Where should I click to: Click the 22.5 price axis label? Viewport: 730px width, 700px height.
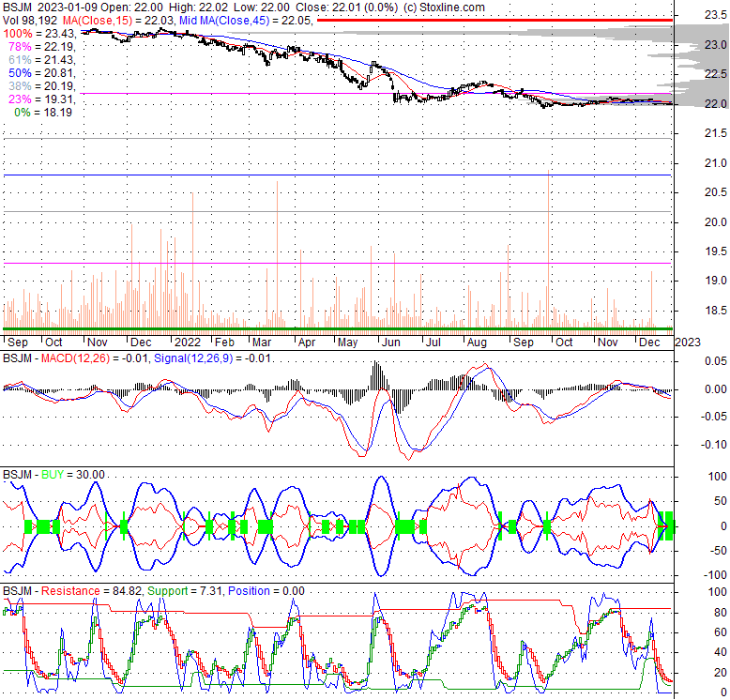pyautogui.click(x=715, y=74)
